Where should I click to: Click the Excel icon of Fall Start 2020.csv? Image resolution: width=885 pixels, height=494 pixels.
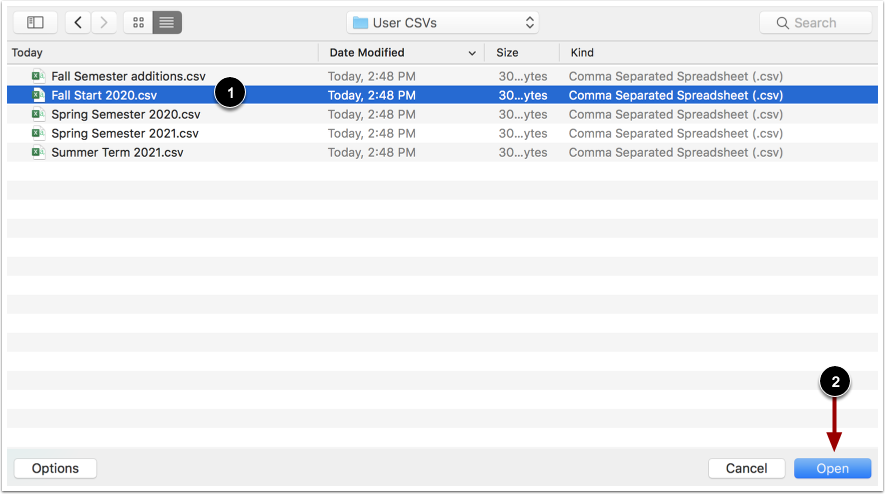(38, 95)
